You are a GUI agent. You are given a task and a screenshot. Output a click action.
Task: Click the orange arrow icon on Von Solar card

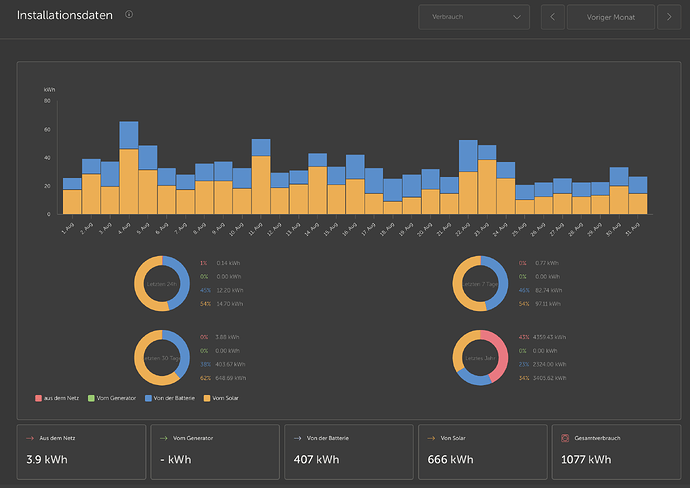(x=431, y=438)
